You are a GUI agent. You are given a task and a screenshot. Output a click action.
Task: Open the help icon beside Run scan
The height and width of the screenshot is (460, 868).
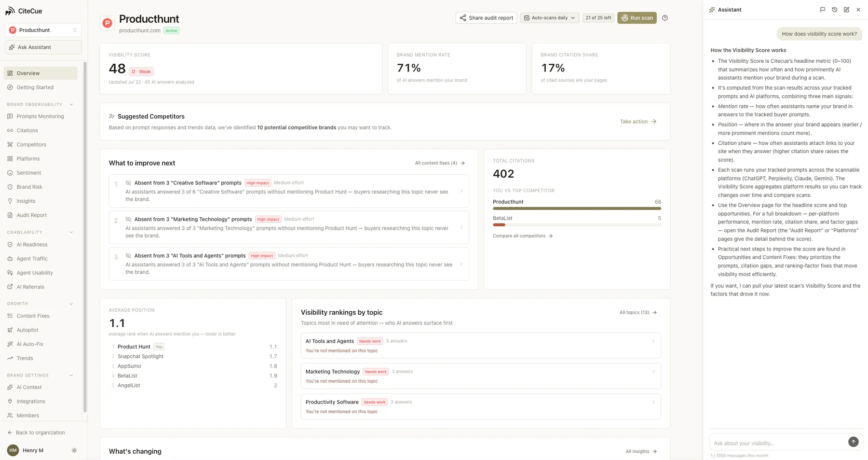pyautogui.click(x=665, y=18)
